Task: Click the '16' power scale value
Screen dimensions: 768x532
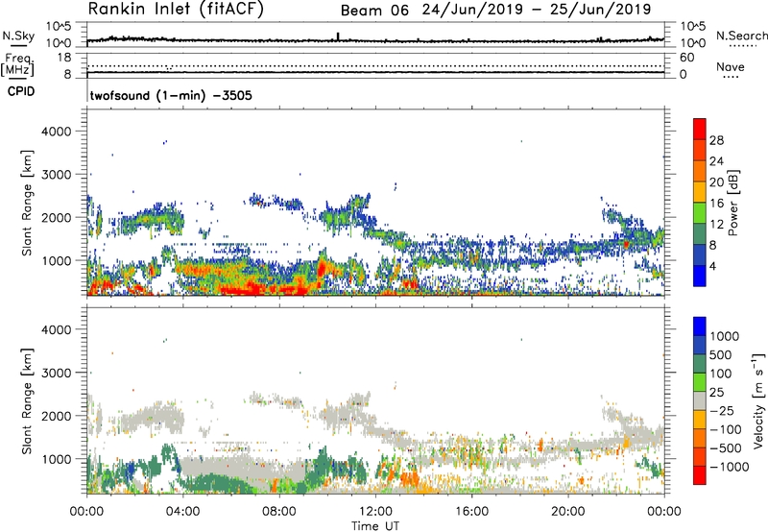Action: point(716,204)
